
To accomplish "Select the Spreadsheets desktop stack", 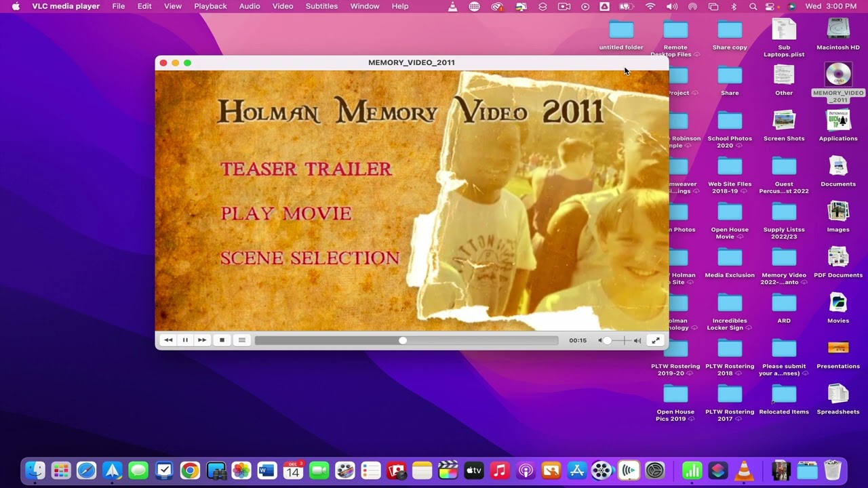I will pyautogui.click(x=838, y=399).
